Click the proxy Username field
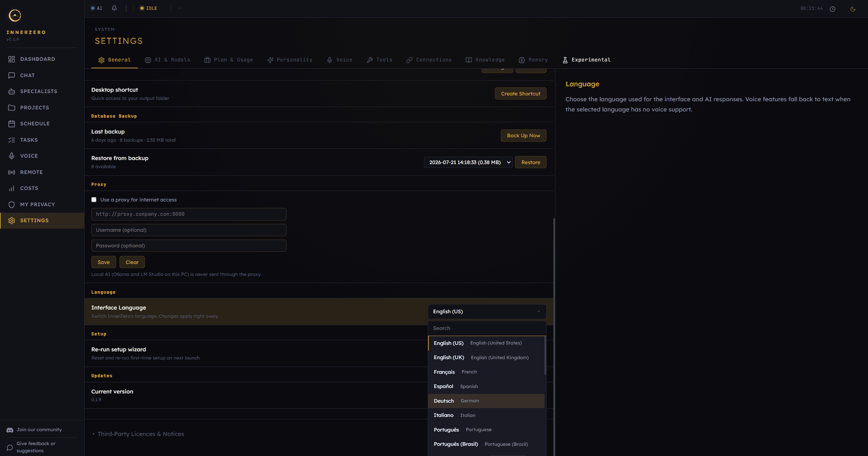This screenshot has height=456, width=868. click(x=189, y=230)
